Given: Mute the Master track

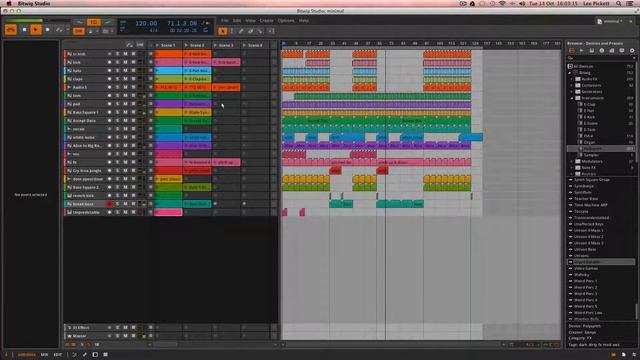Looking at the screenshot, I should 125,336.
